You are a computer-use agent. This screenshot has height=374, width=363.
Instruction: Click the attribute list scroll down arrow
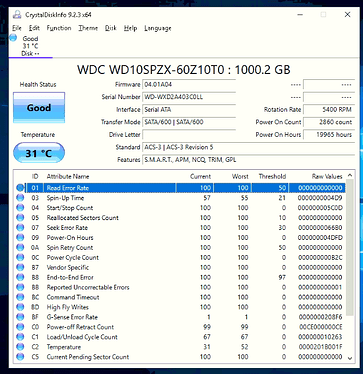point(350,358)
